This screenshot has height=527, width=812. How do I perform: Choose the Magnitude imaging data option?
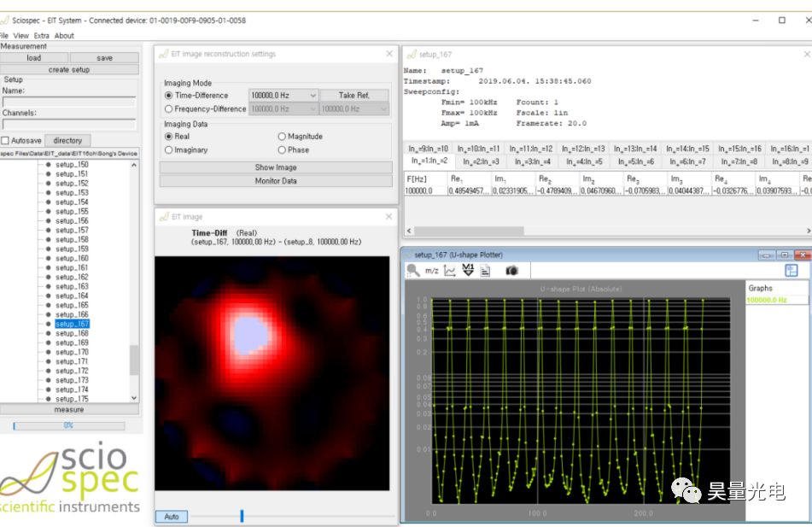(x=282, y=137)
